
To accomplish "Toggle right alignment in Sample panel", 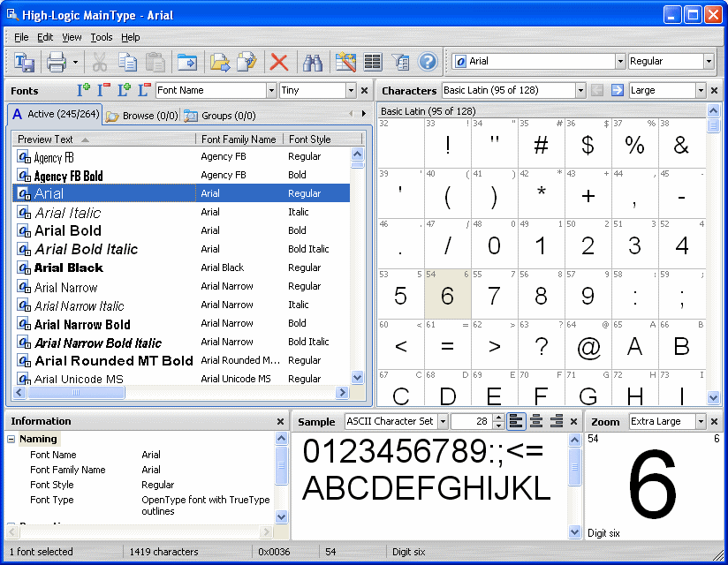I will pos(557,421).
